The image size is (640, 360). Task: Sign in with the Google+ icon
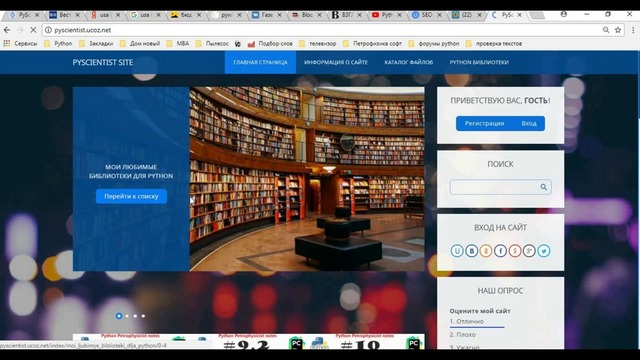[529, 251]
